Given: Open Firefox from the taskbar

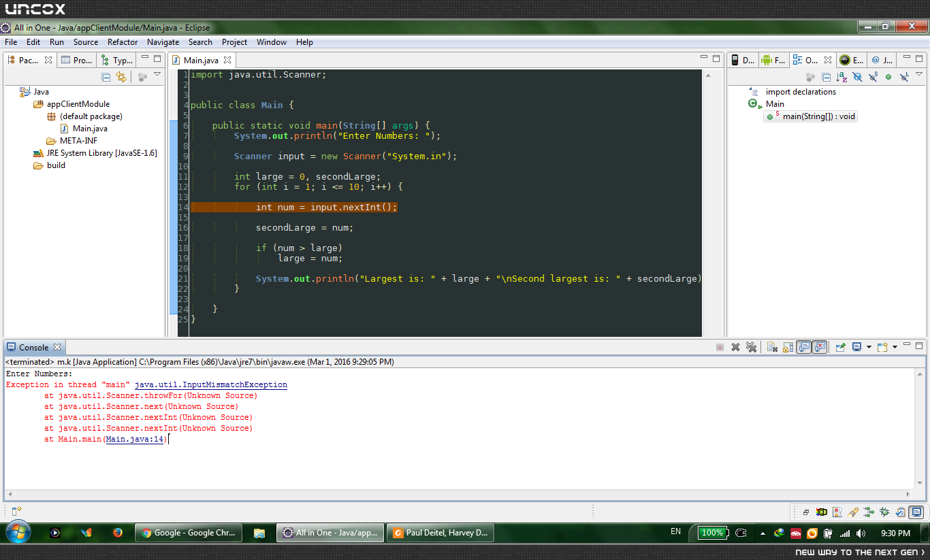Looking at the screenshot, I should (x=118, y=533).
